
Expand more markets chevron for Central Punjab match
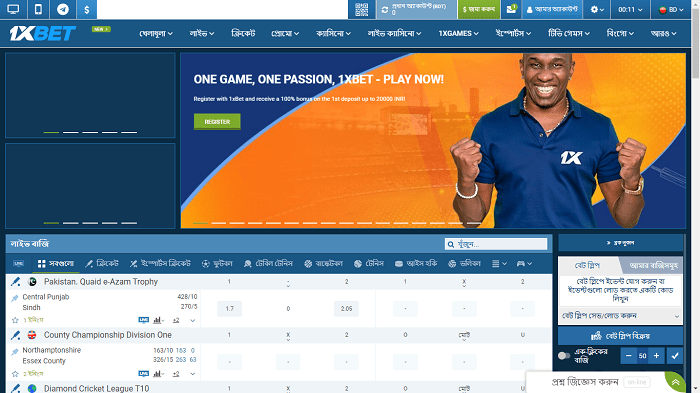[192, 321]
